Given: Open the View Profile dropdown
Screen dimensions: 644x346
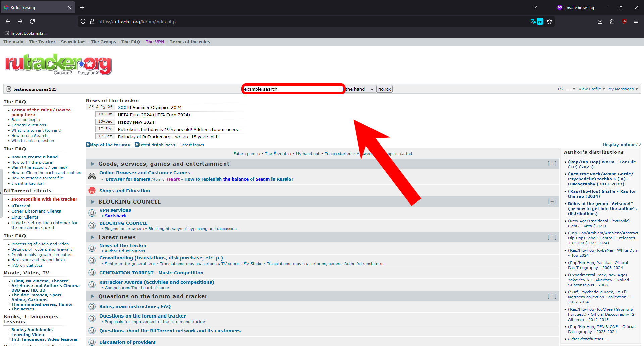Looking at the screenshot, I should (x=592, y=89).
